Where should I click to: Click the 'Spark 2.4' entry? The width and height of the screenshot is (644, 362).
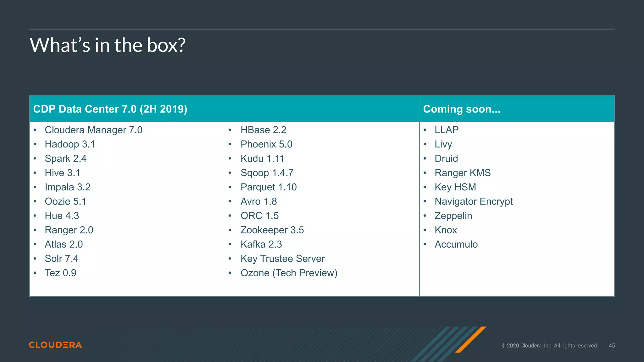65,158
